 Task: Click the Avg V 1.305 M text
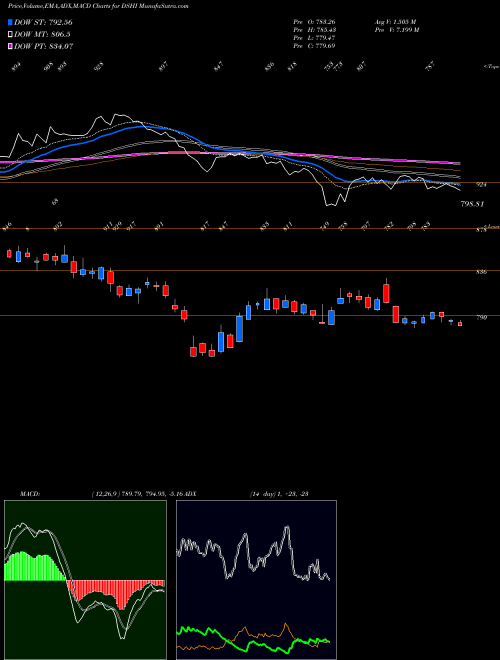[395, 22]
